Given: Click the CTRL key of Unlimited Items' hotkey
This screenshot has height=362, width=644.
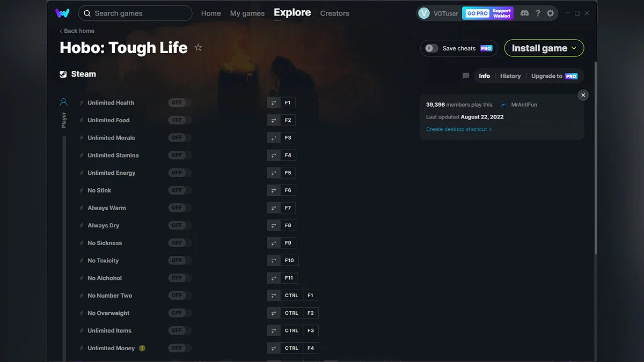Looking at the screenshot, I should tap(291, 330).
